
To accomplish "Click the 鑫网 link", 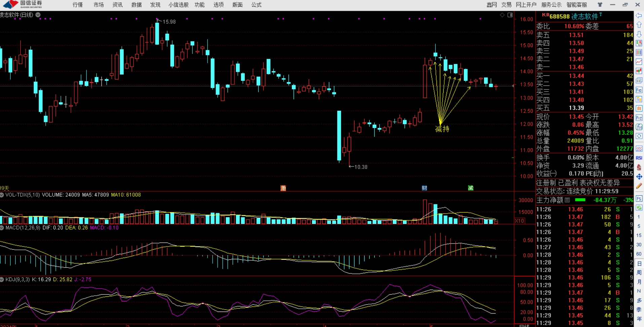I will pyautogui.click(x=492, y=5).
